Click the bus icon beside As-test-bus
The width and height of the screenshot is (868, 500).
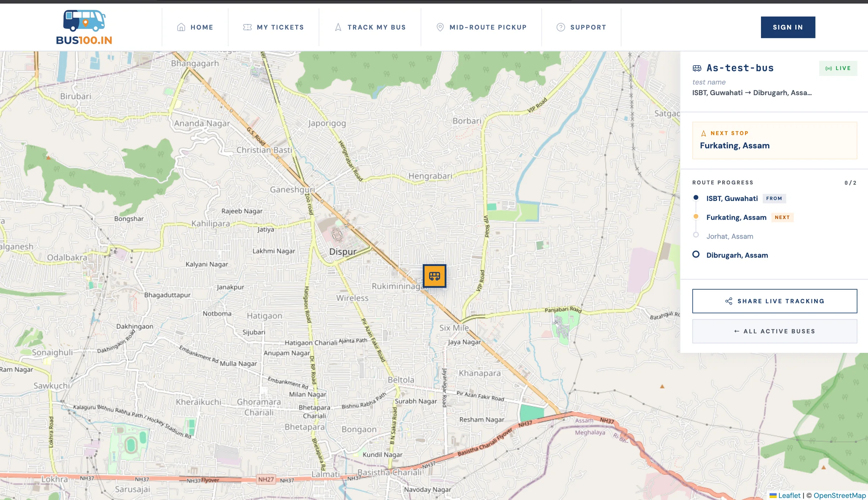pos(697,68)
